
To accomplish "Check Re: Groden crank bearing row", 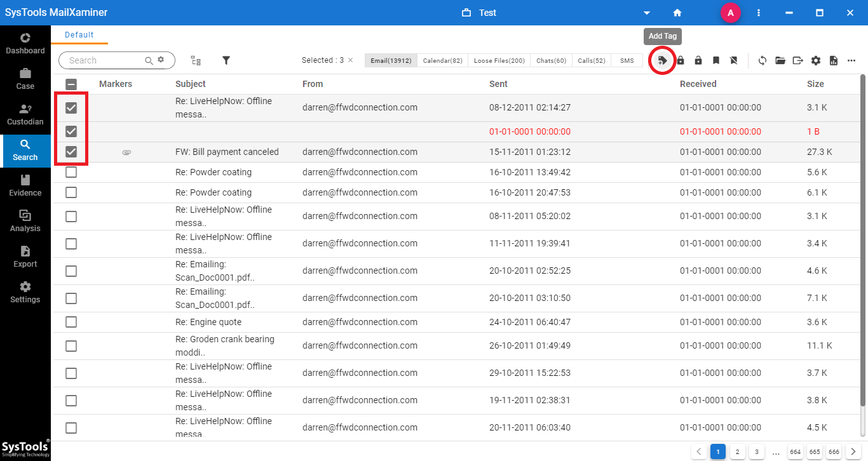I will pyautogui.click(x=71, y=346).
